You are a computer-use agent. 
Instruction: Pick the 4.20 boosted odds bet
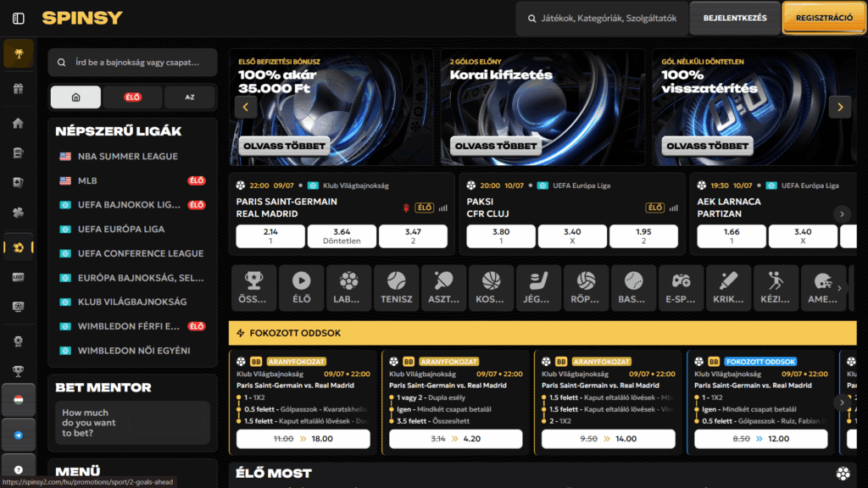(x=455, y=439)
